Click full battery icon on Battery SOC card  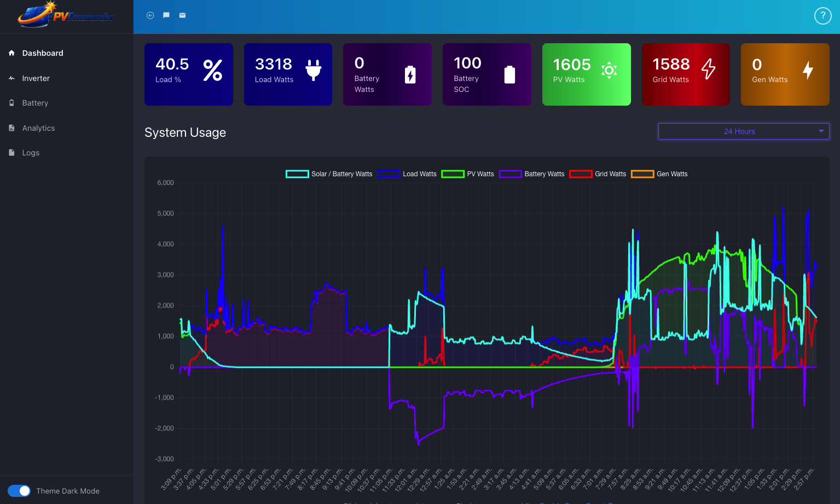point(509,74)
